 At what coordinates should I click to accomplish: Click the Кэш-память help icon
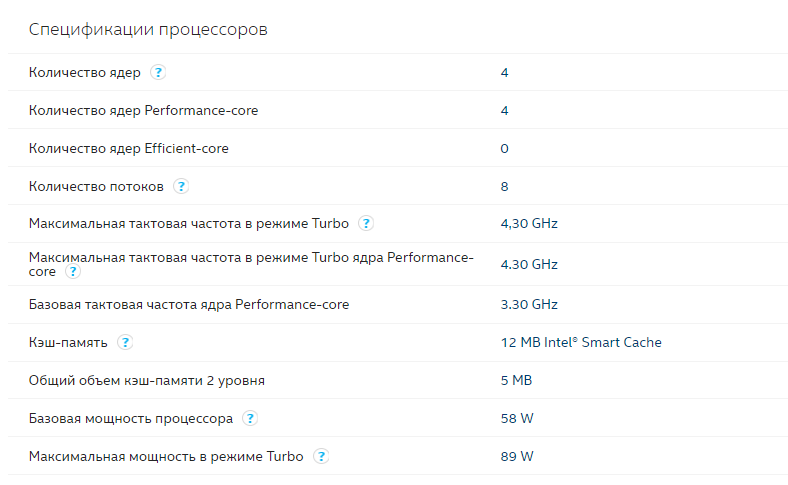[125, 342]
